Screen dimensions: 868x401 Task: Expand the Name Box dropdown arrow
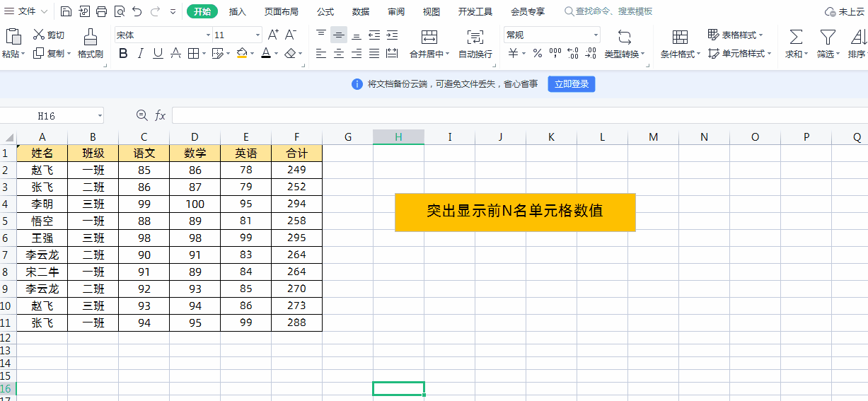tap(100, 115)
